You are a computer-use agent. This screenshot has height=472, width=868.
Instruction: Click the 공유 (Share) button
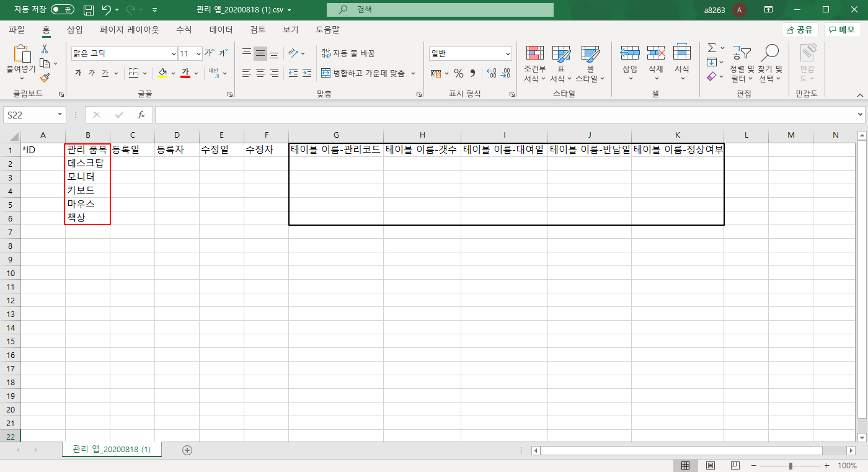tap(800, 29)
